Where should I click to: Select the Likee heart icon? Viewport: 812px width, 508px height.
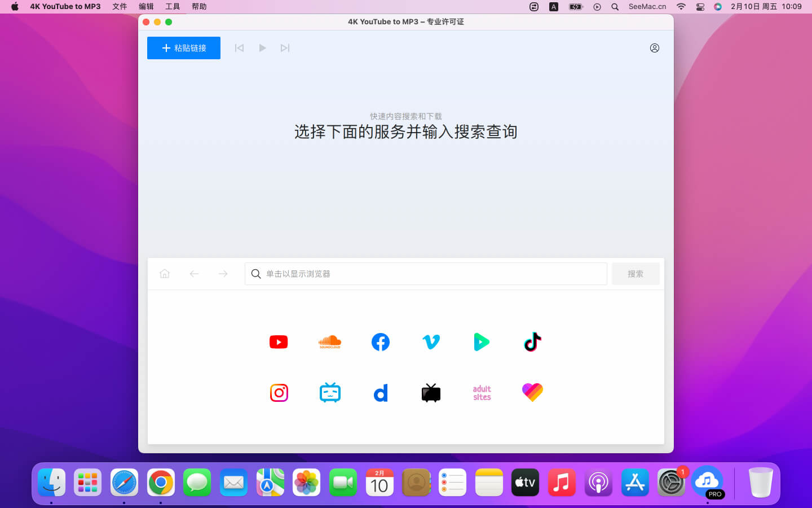(x=532, y=392)
